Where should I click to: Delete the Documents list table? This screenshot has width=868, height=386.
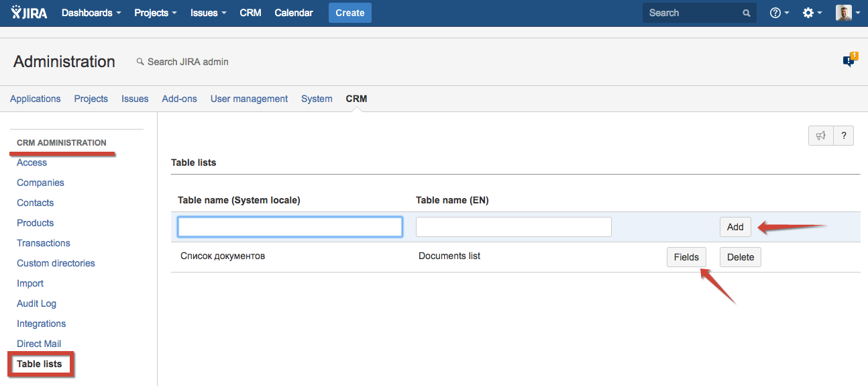740,257
